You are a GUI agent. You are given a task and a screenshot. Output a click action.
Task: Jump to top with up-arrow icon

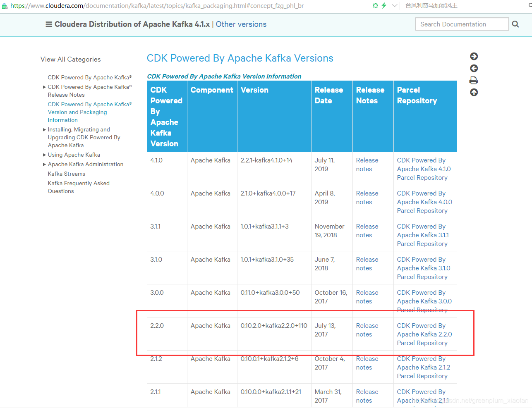tap(474, 92)
